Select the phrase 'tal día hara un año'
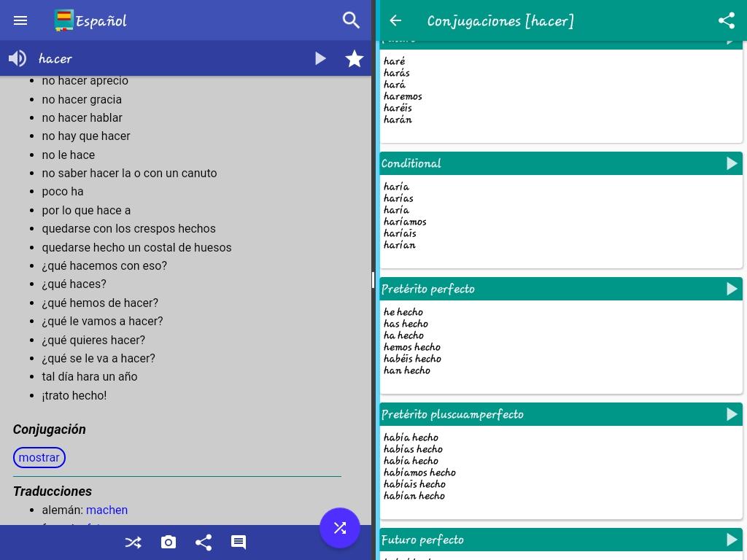Screen dimensions: 747x560 90,377
